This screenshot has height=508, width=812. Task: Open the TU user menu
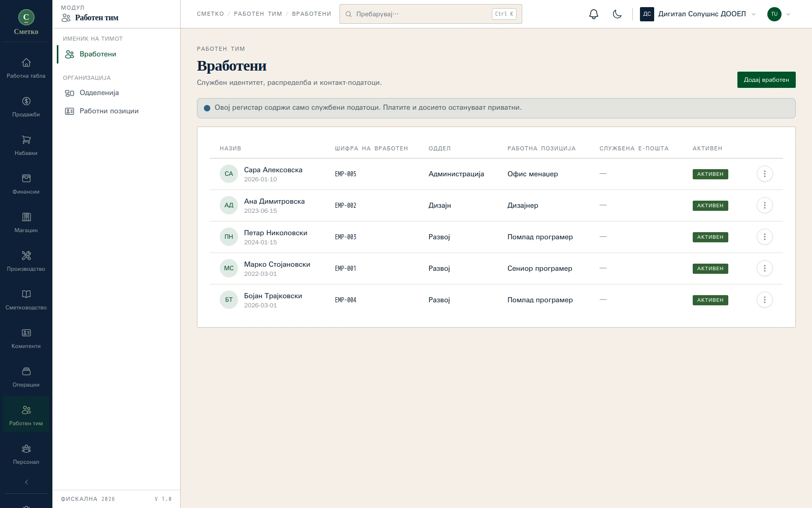tap(779, 14)
